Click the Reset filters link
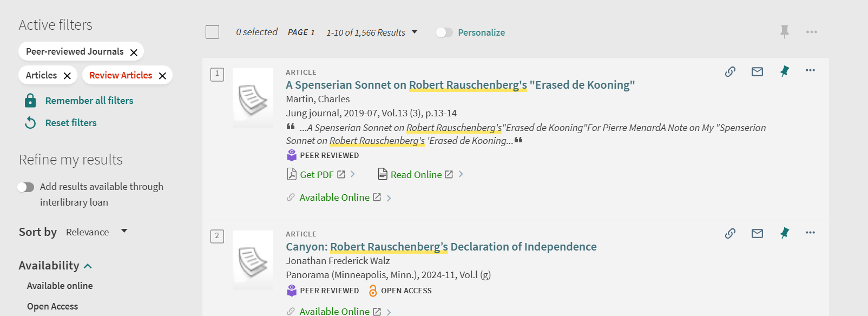Screen dimensions: 868x316 point(71,123)
